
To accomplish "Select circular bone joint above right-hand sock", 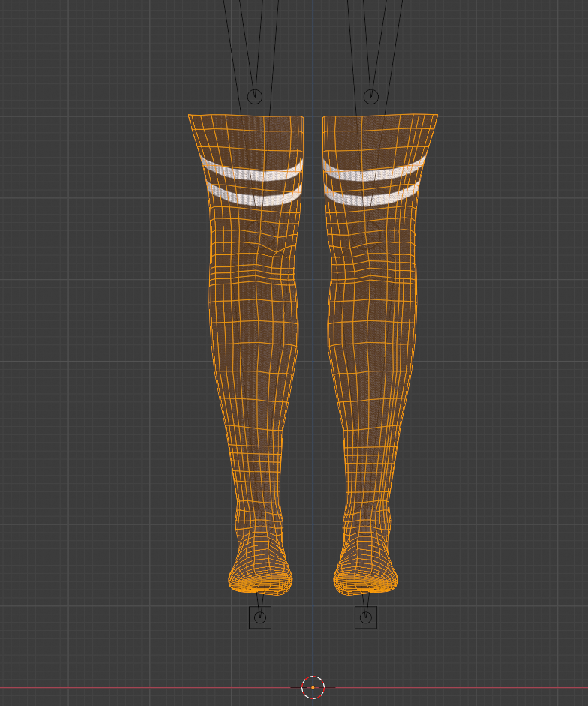I will pos(371,96).
